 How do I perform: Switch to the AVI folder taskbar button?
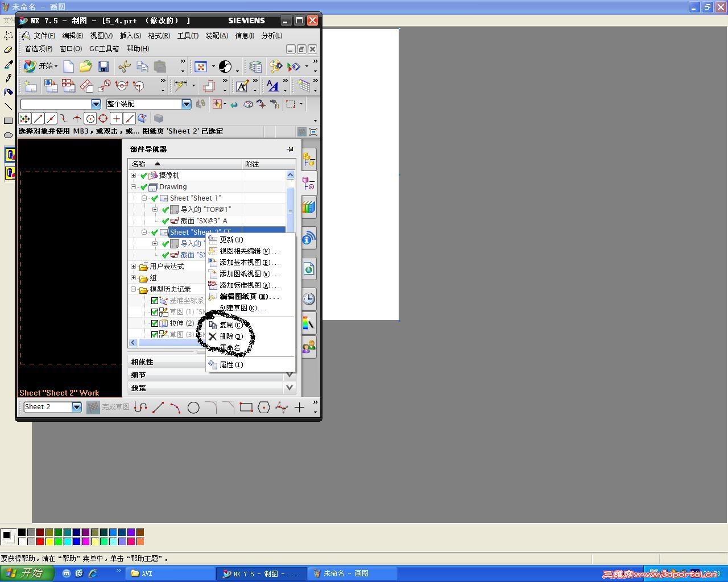(x=171, y=573)
